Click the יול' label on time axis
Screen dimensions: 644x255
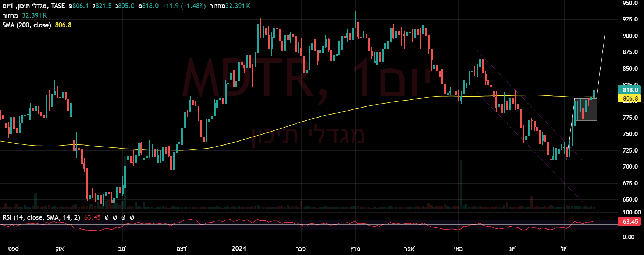click(564, 248)
